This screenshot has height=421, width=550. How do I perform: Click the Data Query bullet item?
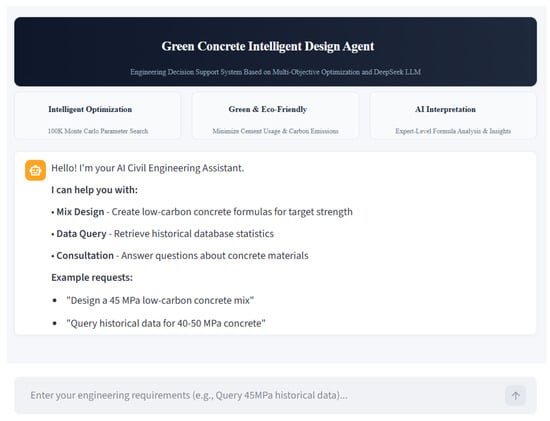pyautogui.click(x=162, y=234)
